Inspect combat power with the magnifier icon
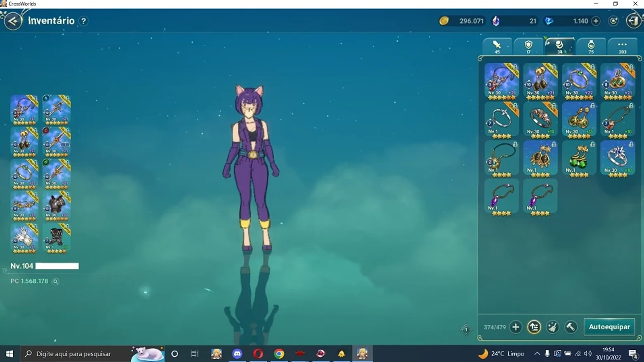 55,281
